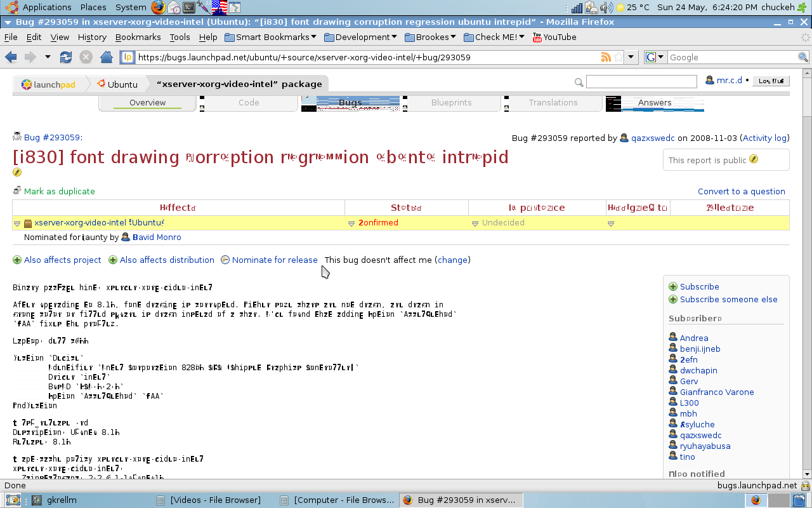Open the Undecided importance dropdown

(475, 224)
